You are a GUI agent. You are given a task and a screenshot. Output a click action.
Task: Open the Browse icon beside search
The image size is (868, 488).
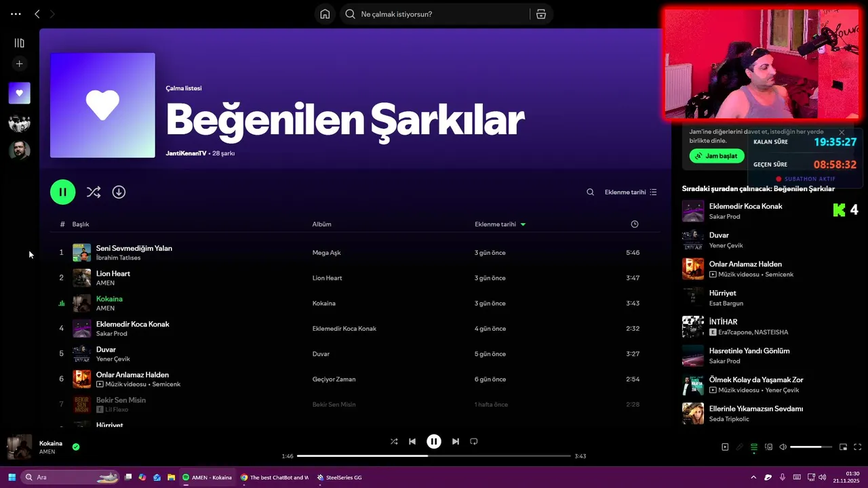[x=540, y=14]
